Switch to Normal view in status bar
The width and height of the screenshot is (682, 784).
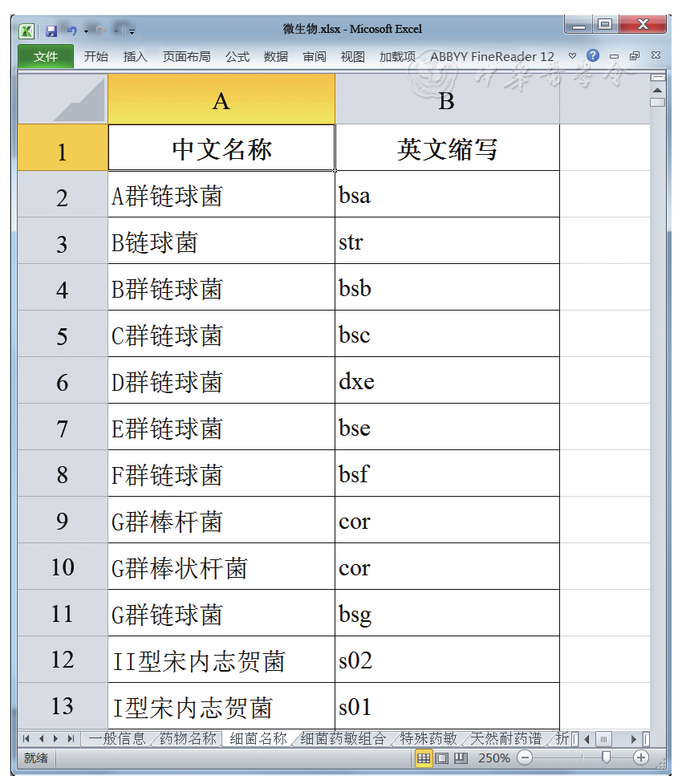[x=423, y=758]
